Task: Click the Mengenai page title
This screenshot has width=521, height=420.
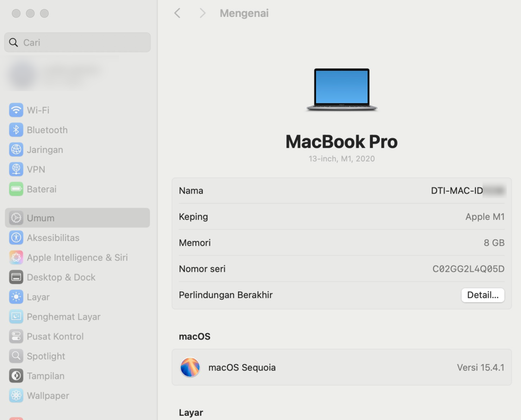Action: pos(244,13)
